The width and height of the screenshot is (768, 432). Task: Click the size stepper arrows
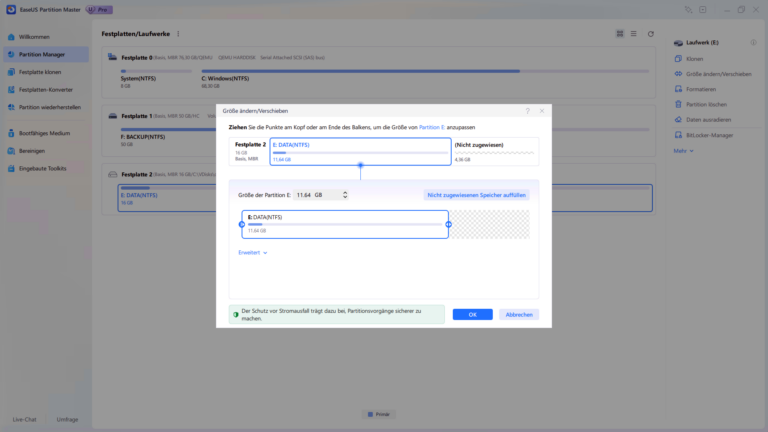coord(345,195)
